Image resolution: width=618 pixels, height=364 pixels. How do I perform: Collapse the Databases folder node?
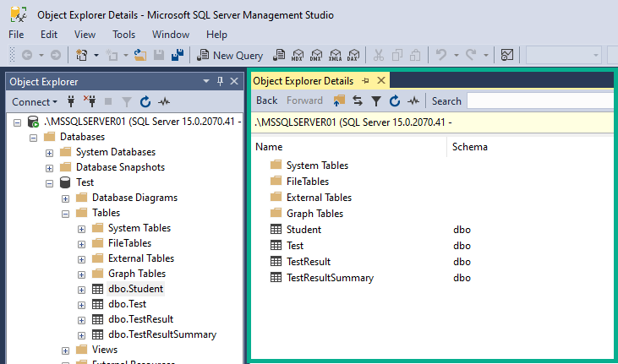34,139
